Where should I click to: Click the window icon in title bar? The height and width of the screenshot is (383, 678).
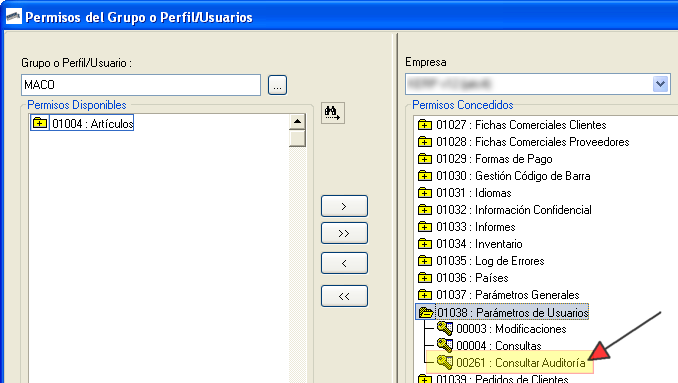(14, 17)
